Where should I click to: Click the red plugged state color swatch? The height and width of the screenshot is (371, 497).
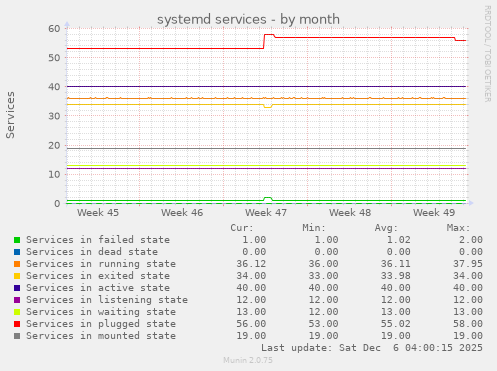17,324
